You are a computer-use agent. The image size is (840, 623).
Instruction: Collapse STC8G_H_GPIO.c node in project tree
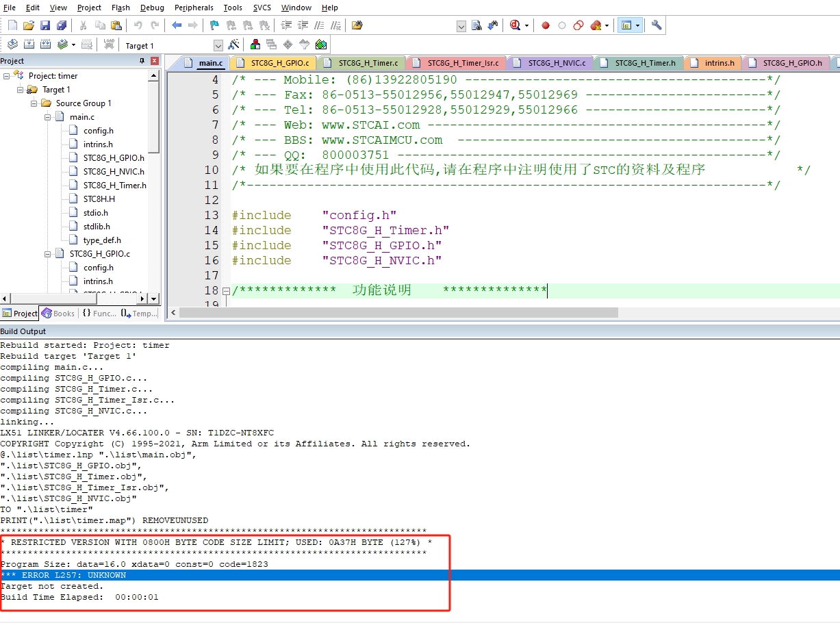coord(48,254)
